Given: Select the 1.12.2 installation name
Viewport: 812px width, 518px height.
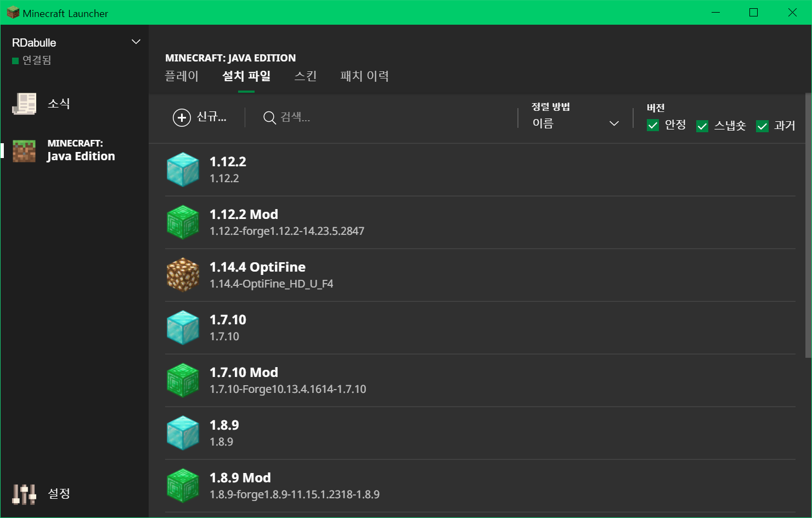Looking at the screenshot, I should click(228, 162).
